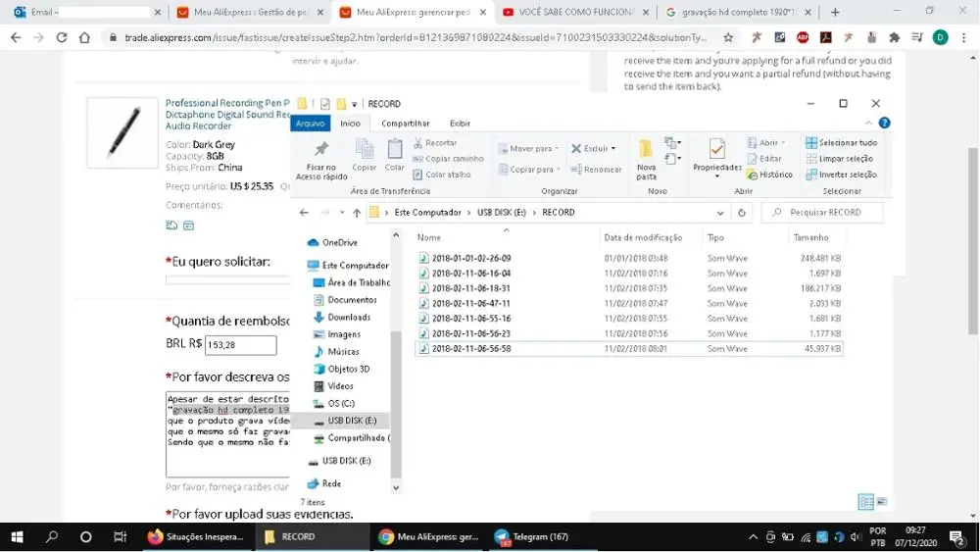This screenshot has width=980, height=552.
Task: Open the Copiar para dropdown
Action: pos(529,170)
